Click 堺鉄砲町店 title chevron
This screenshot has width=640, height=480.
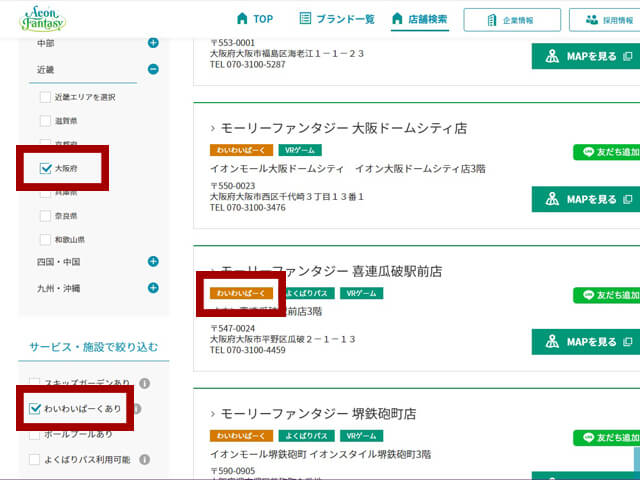213,414
